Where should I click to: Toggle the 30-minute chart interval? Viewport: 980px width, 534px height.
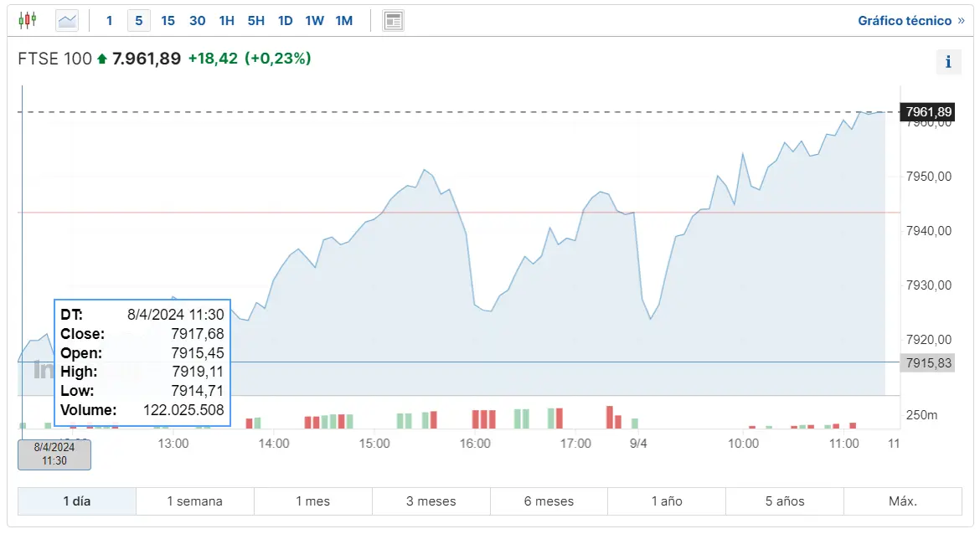pos(197,20)
